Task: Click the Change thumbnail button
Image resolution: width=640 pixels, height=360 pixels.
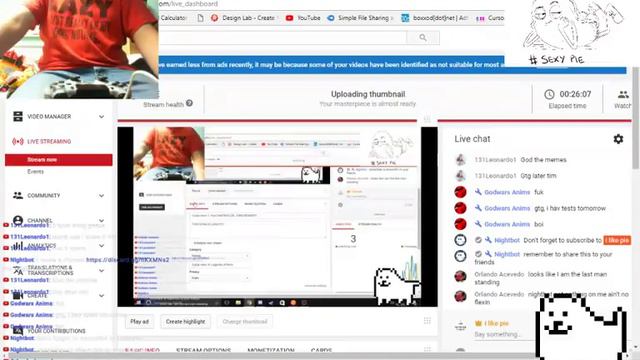Action: (x=245, y=322)
